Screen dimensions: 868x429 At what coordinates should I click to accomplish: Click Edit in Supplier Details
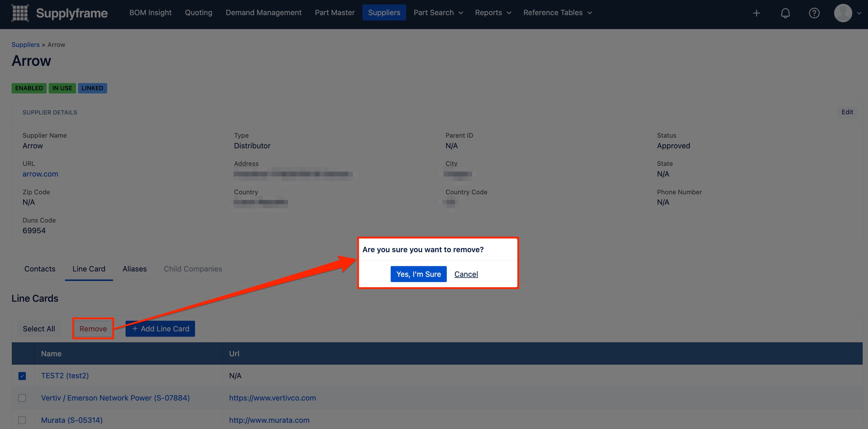pyautogui.click(x=847, y=112)
